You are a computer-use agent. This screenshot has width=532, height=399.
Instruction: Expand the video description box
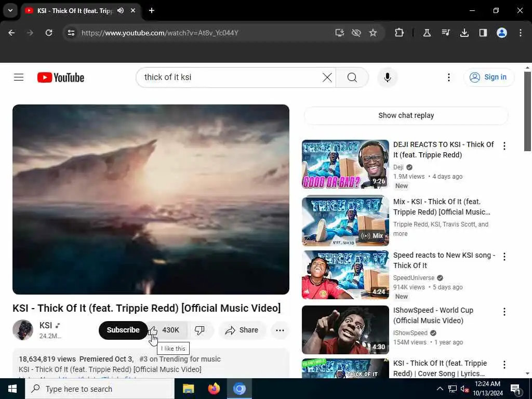151,364
